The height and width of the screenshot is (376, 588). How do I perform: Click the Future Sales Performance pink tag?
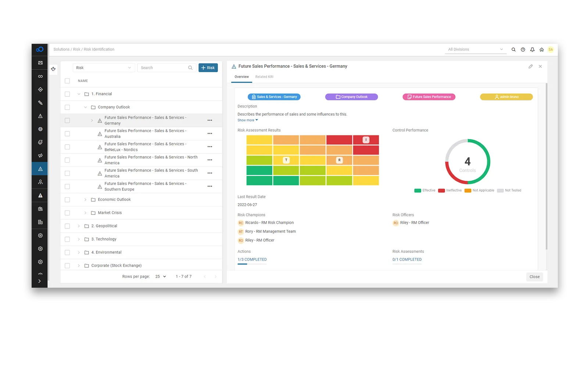(429, 97)
